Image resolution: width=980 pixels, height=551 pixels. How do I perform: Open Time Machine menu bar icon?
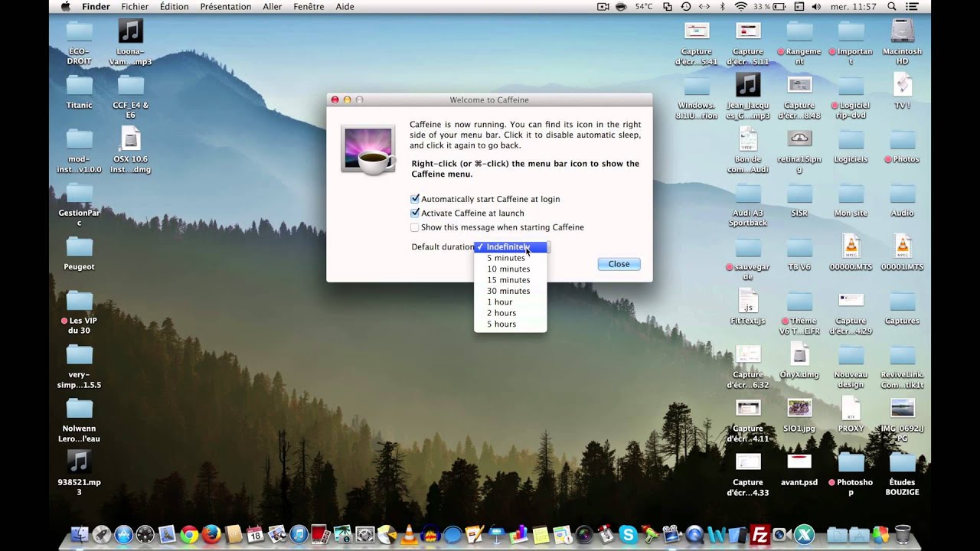click(x=686, y=6)
